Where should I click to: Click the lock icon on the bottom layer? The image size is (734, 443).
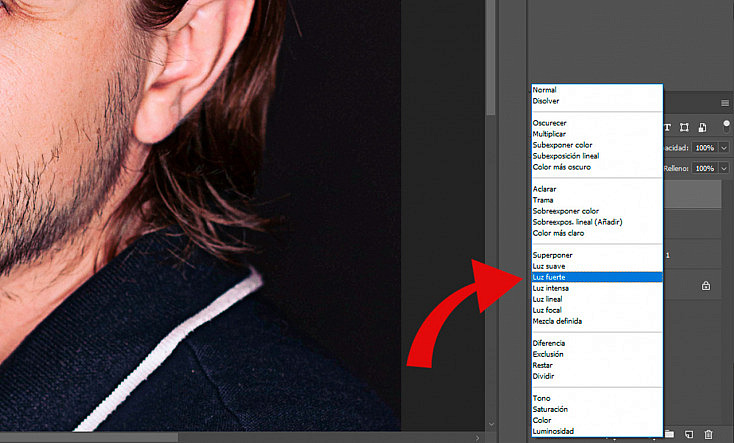[x=706, y=286]
